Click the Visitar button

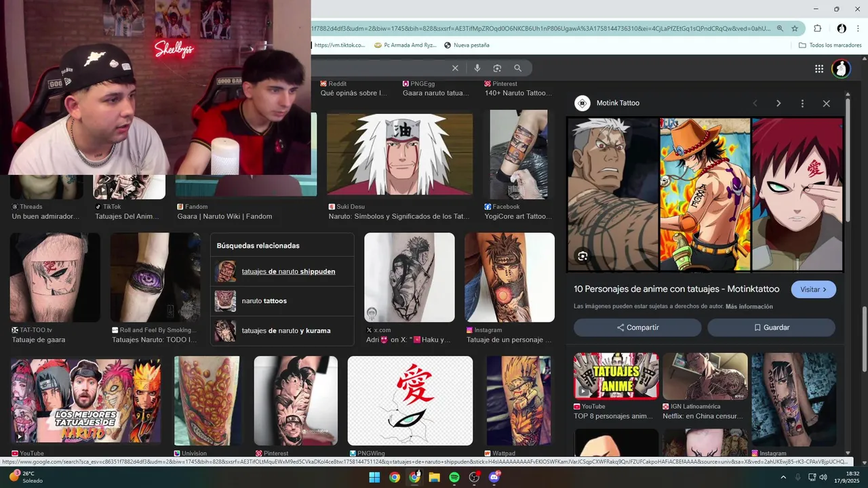813,289
